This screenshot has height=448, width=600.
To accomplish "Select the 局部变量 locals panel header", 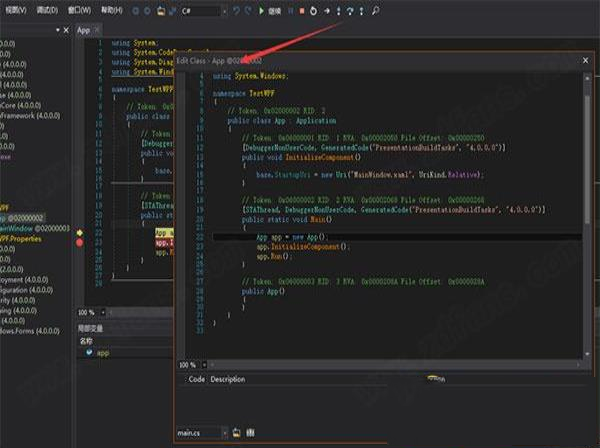I will pos(91,328).
